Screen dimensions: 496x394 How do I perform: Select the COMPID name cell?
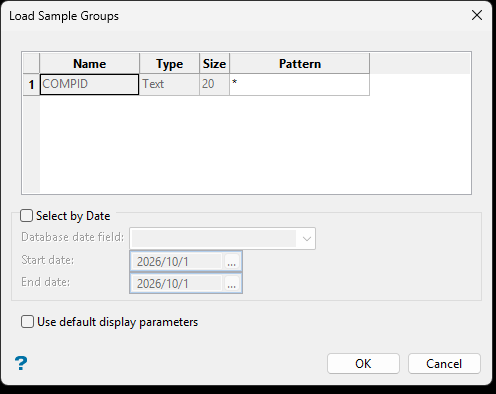tap(89, 84)
